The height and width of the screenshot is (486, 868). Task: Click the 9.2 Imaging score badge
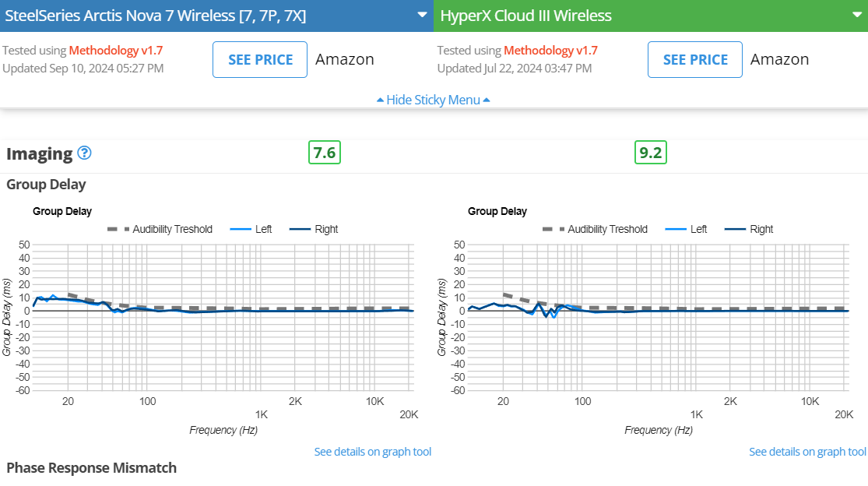point(651,153)
